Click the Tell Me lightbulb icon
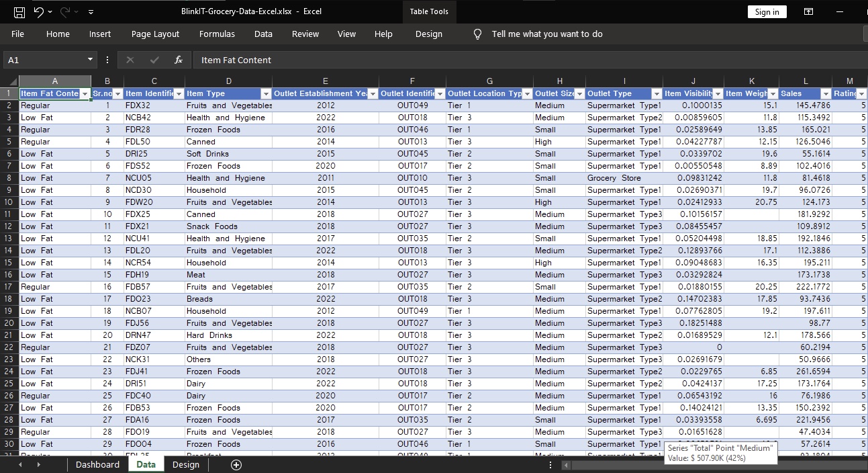 point(477,34)
